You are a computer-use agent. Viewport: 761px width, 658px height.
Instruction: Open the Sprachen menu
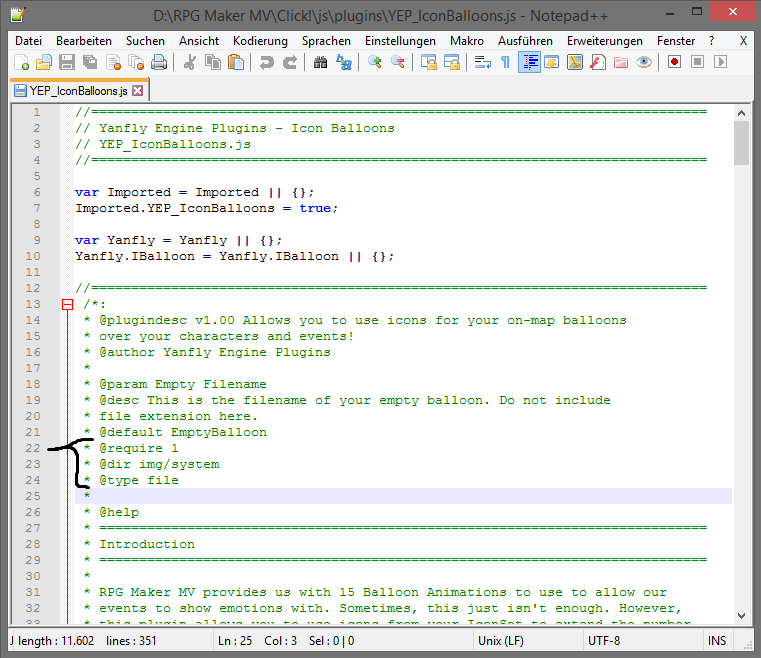point(326,41)
